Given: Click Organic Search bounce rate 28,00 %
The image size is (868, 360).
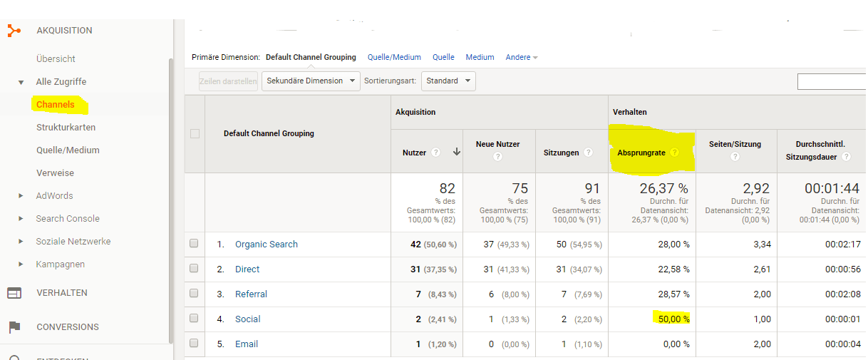Looking at the screenshot, I should 673,245.
